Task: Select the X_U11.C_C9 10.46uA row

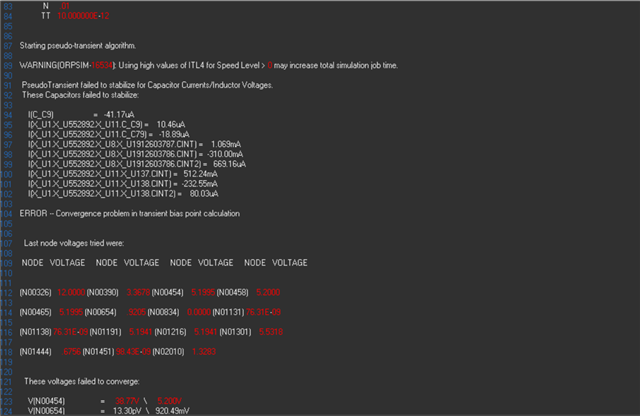Action: point(107,125)
